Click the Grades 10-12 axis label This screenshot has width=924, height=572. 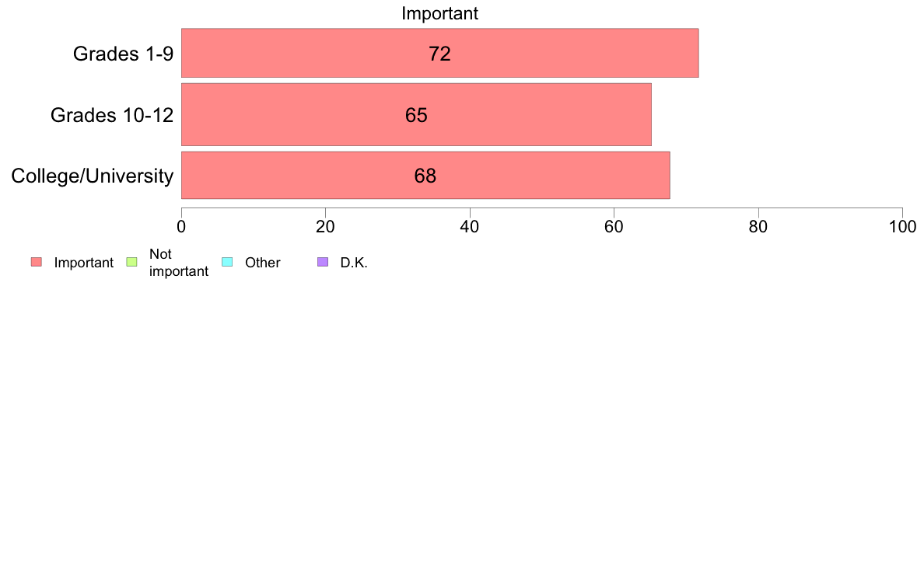[x=112, y=115]
